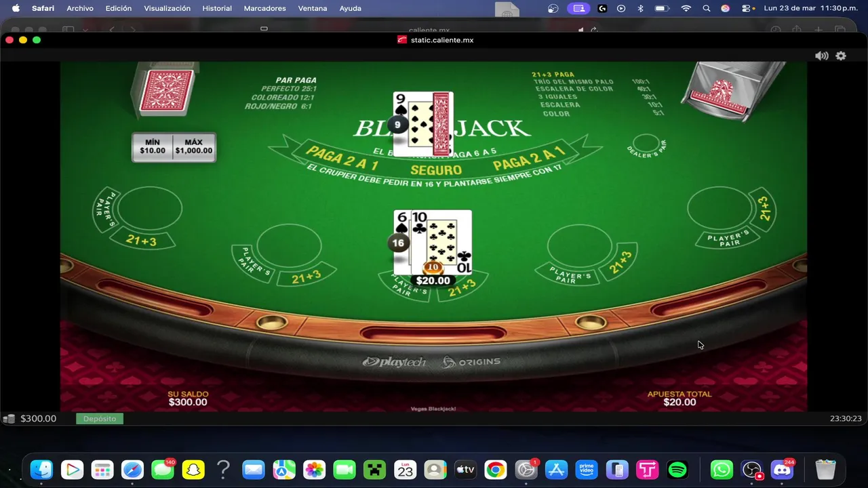Screen dimensions: 868x488
Task: Launch Minecraft from the Dock
Action: click(375, 470)
